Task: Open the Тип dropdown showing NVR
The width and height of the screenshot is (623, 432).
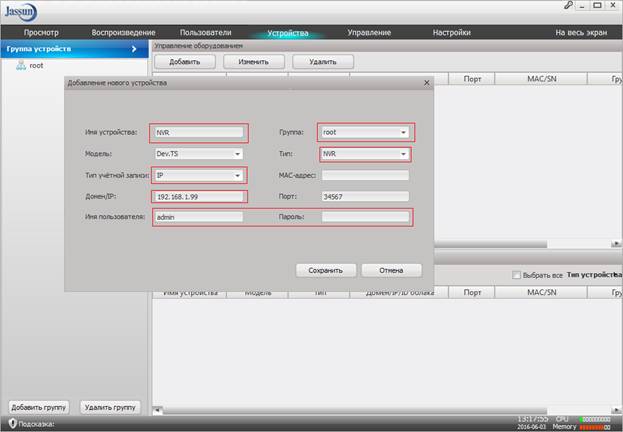Action: click(x=365, y=154)
